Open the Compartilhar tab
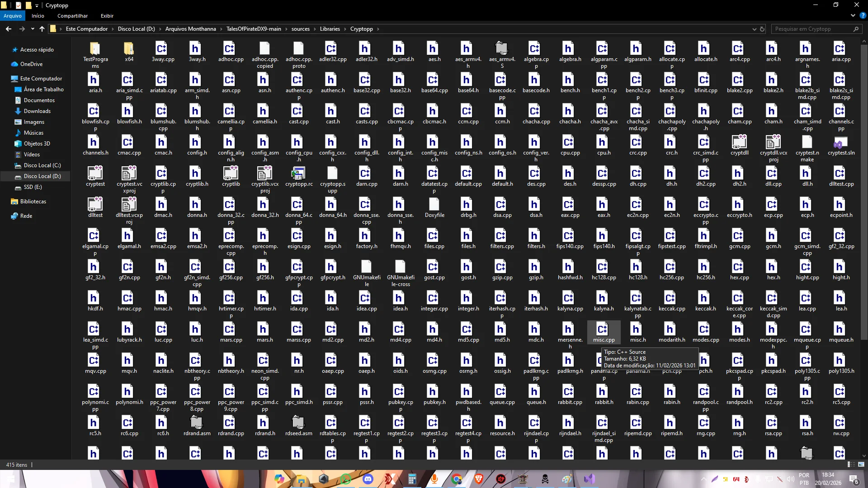868x488 pixels. [72, 16]
